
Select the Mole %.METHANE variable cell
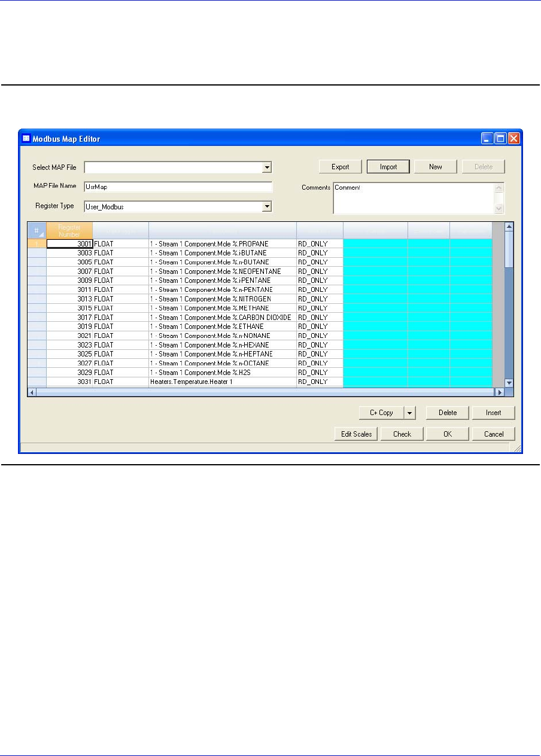[223, 308]
